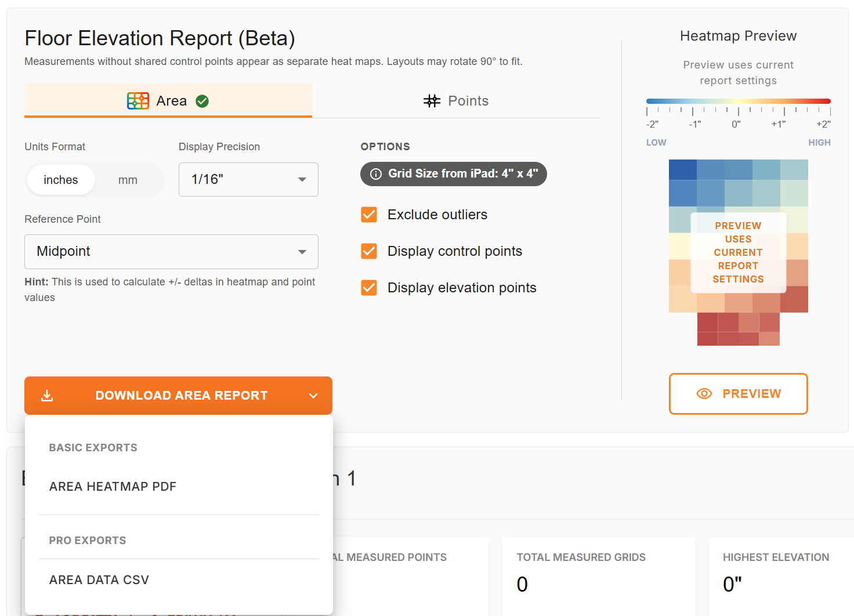854x616 pixels.
Task: Click the Midpoint dropdown arrow
Action: [x=302, y=252]
